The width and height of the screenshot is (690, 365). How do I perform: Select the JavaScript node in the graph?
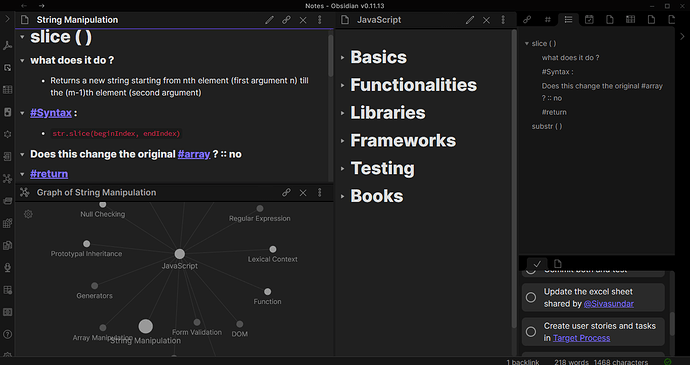180,254
